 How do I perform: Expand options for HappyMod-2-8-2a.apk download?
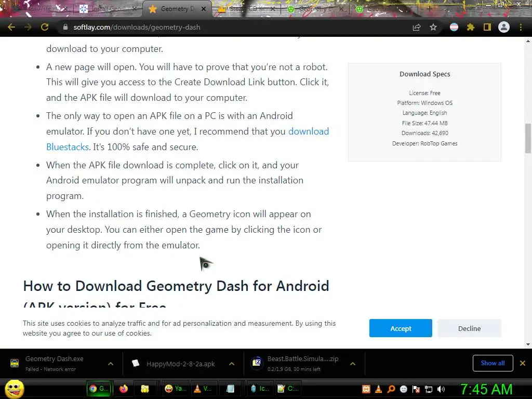click(x=232, y=364)
